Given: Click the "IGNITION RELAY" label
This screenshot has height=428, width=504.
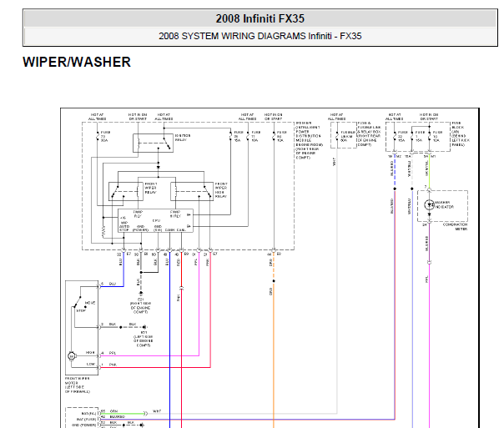Looking at the screenshot, I should [x=183, y=138].
